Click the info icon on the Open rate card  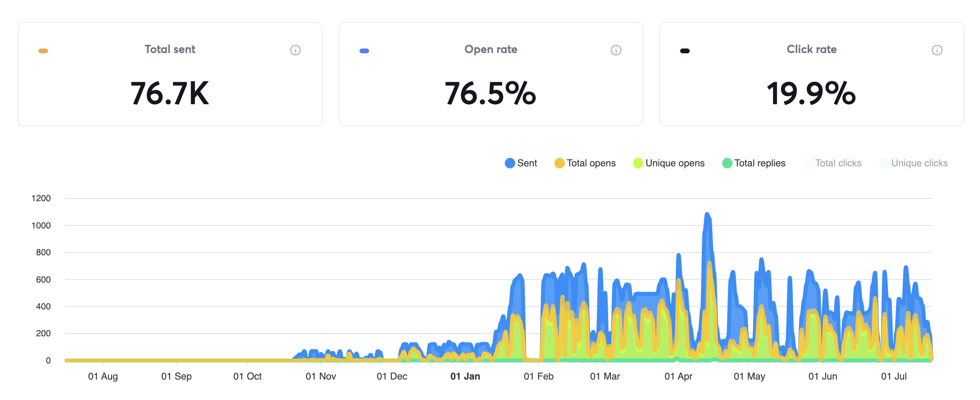click(615, 50)
